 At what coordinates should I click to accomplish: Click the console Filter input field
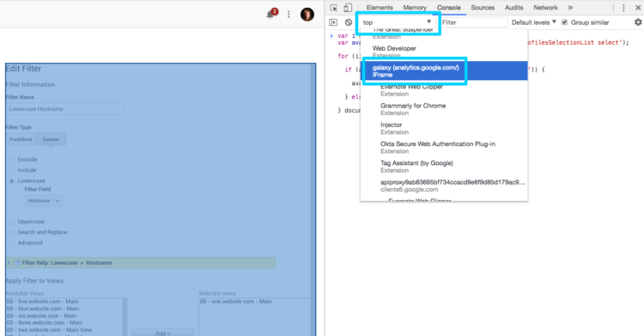point(473,22)
